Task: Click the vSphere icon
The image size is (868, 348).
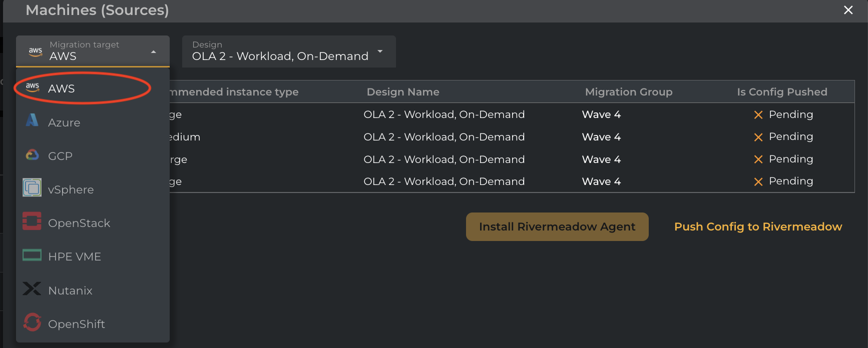Action: [32, 188]
